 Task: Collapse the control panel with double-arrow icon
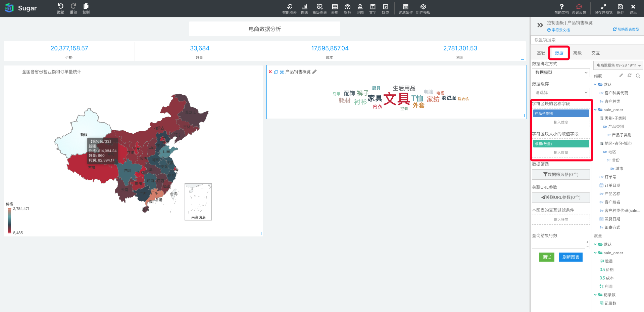(540, 25)
